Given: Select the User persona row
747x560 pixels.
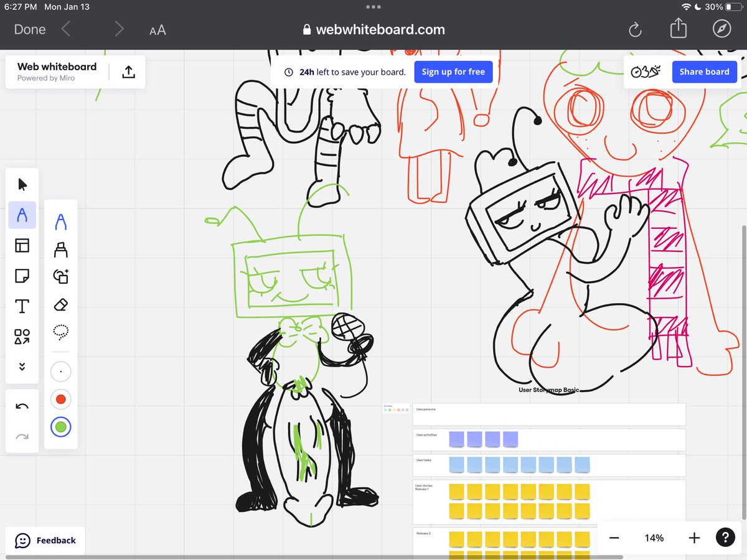Looking at the screenshot, I should click(549, 414).
